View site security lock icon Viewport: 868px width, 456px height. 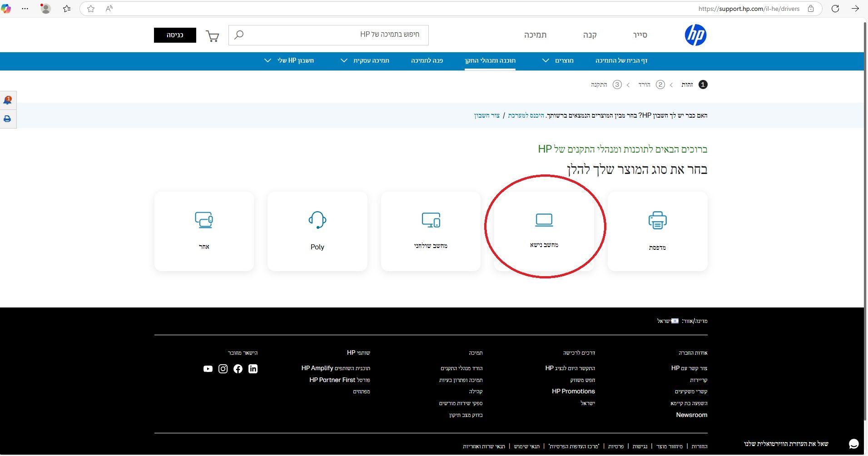[x=811, y=9]
